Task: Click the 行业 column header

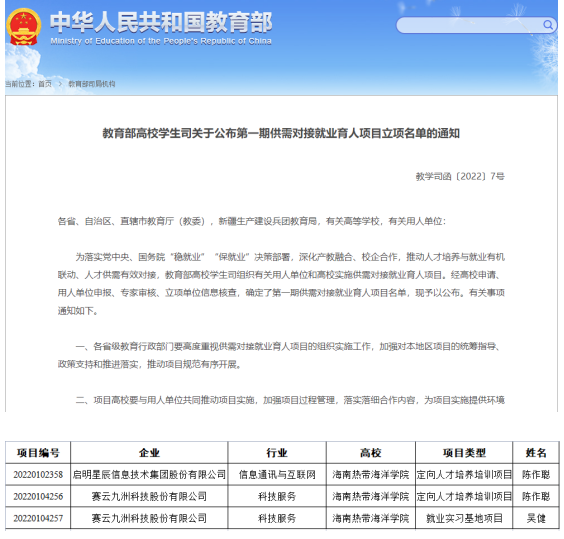Action: pyautogui.click(x=277, y=453)
